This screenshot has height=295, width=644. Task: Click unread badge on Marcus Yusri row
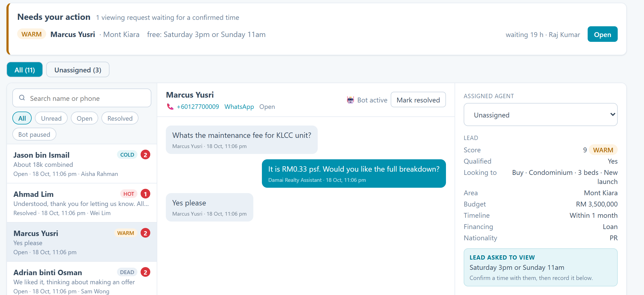[145, 233]
